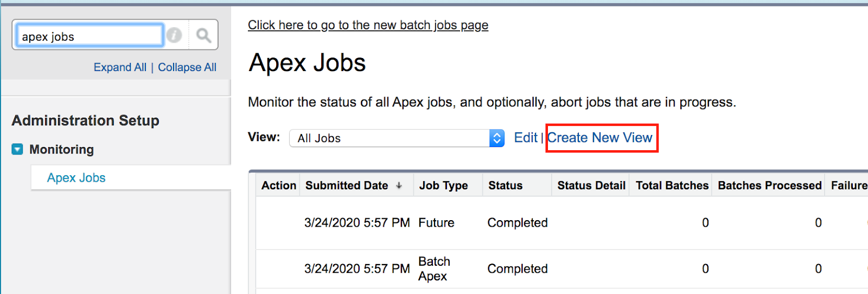Click Expand All link
The width and height of the screenshot is (868, 294).
120,67
